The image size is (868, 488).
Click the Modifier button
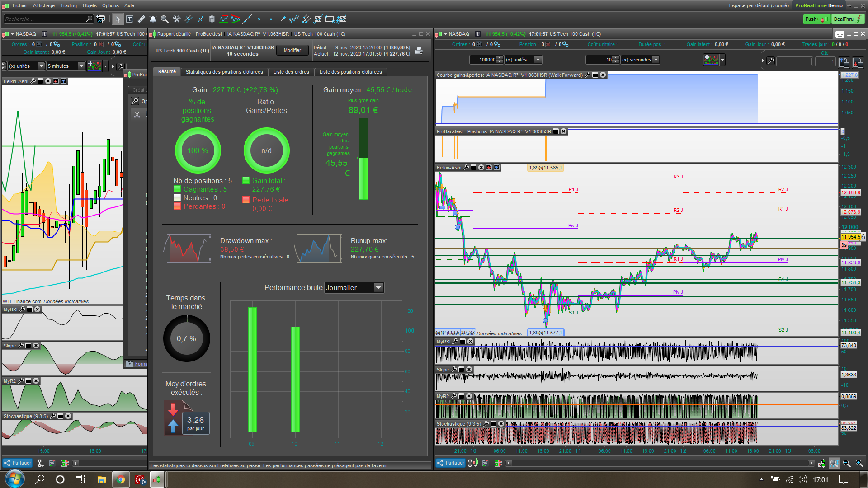click(292, 50)
